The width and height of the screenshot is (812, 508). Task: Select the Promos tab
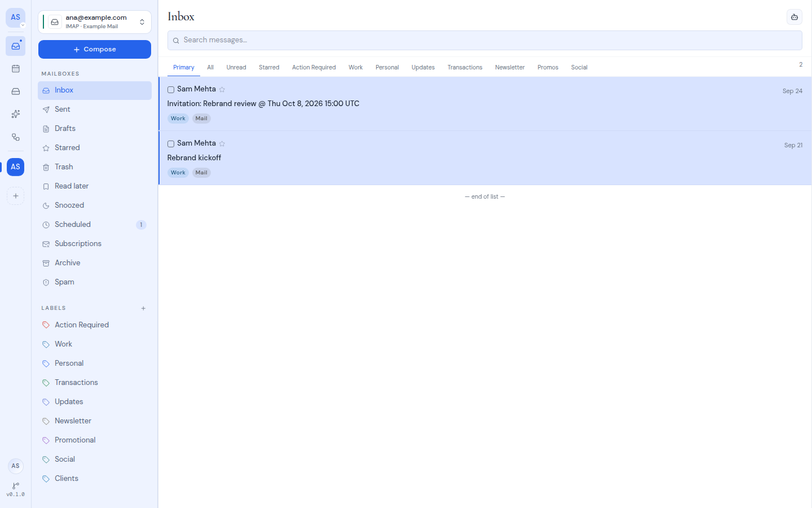[548, 67]
